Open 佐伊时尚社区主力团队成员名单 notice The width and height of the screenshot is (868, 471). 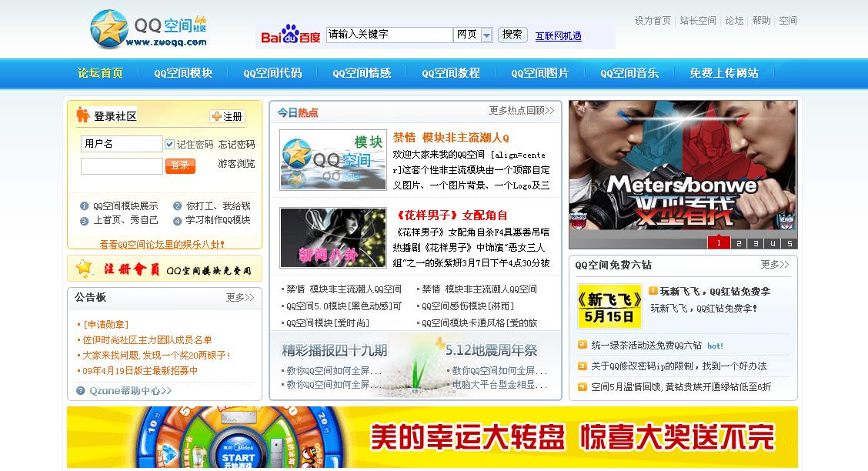(147, 340)
